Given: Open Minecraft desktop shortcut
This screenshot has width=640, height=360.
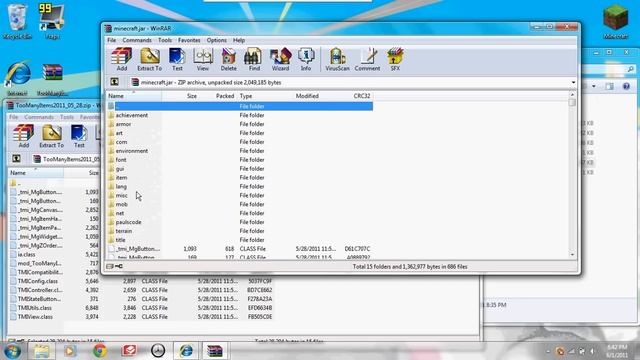Looking at the screenshot, I should tap(616, 21).
